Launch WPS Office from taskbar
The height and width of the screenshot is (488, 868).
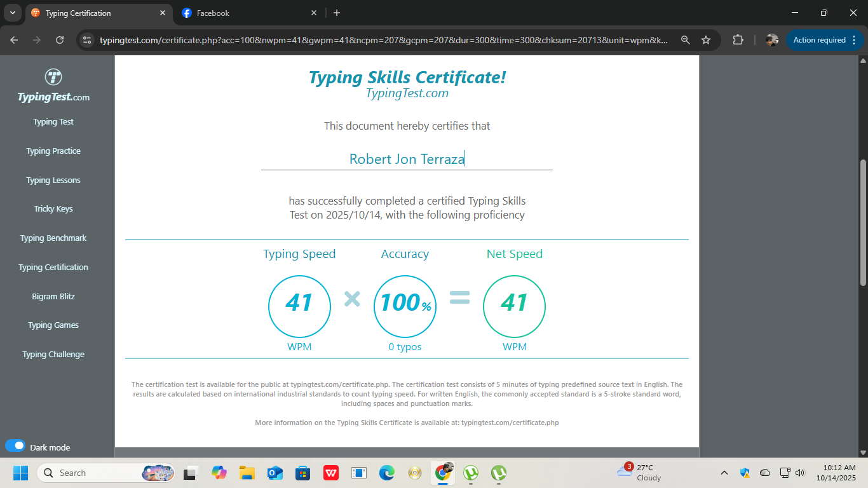[330, 473]
